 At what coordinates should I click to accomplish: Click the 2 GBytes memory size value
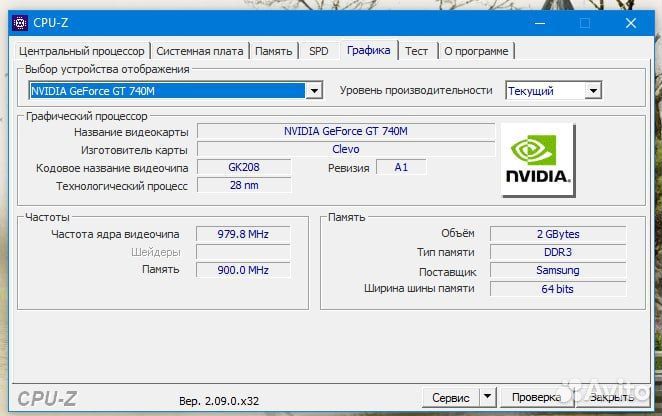pyautogui.click(x=558, y=234)
